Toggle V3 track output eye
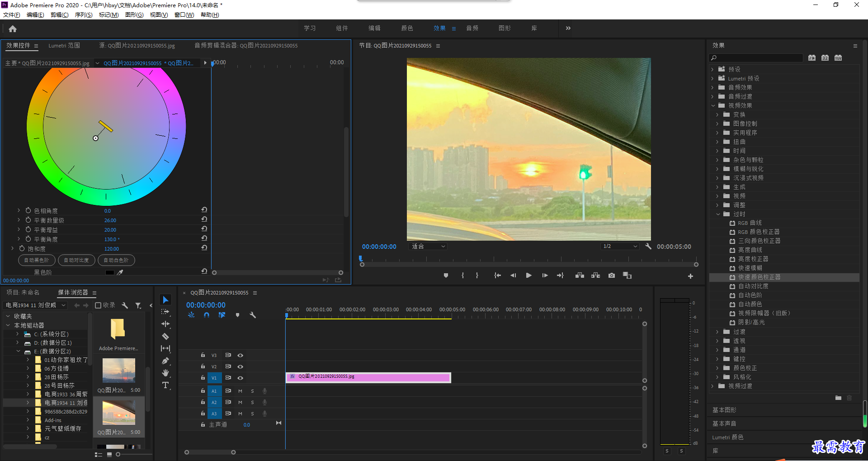Screen dimensions: 868x461 [241, 355]
